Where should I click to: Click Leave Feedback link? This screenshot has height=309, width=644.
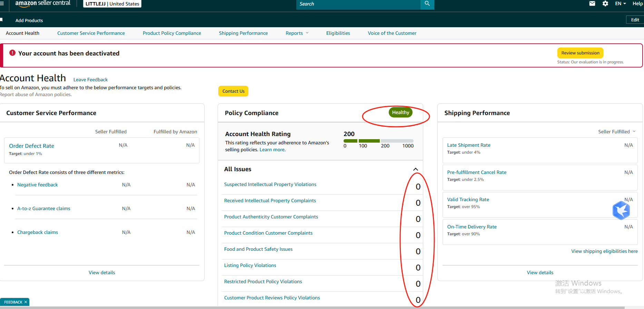90,80
